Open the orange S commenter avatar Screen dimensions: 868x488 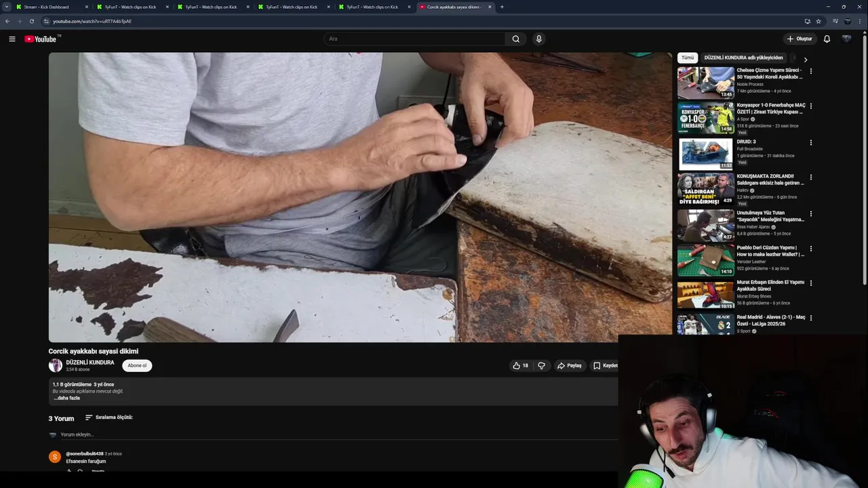pyautogui.click(x=55, y=457)
